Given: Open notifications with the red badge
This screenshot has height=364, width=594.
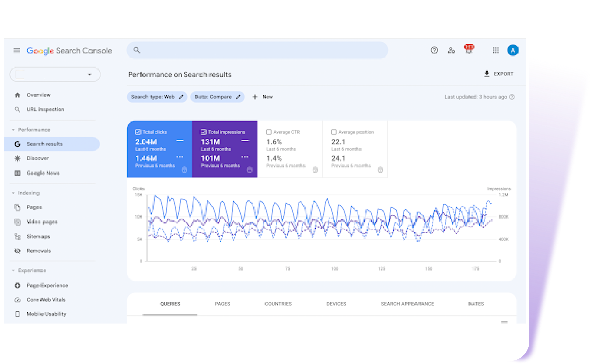Looking at the screenshot, I should tap(468, 51).
